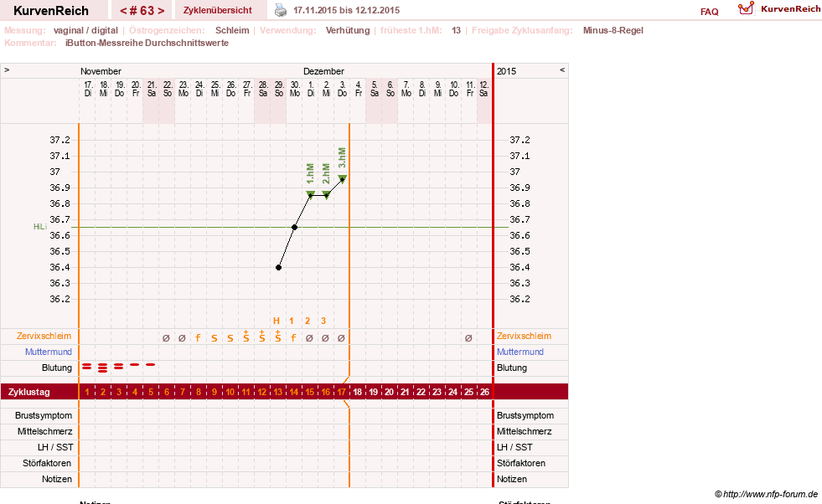Click the left Notizen row label

(57, 479)
